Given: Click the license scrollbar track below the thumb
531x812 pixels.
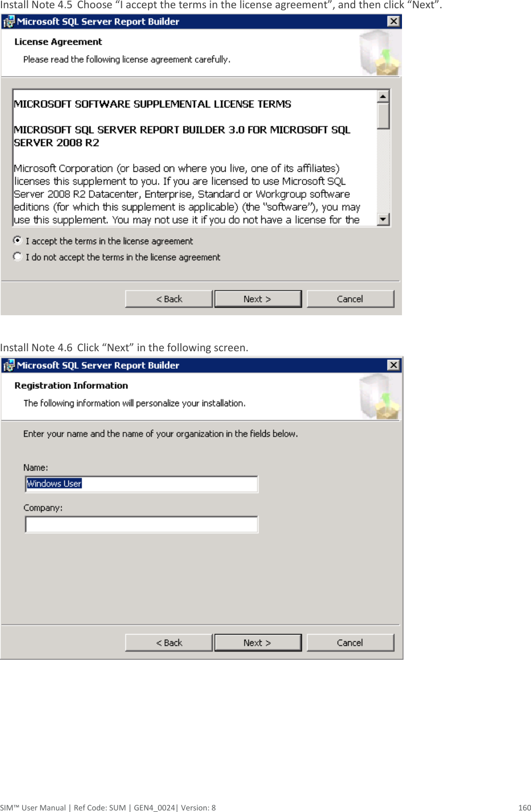Looking at the screenshot, I should 383,171.
